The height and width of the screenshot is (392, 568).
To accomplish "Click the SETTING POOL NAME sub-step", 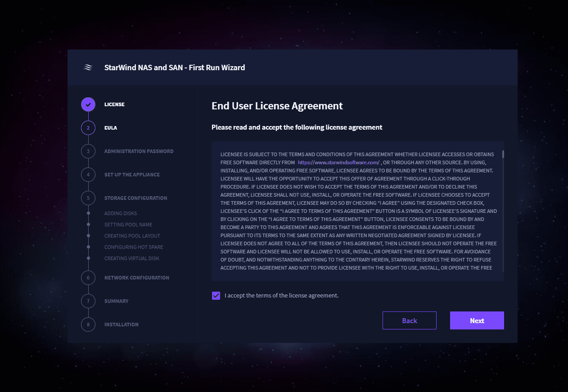I will 128,225.
